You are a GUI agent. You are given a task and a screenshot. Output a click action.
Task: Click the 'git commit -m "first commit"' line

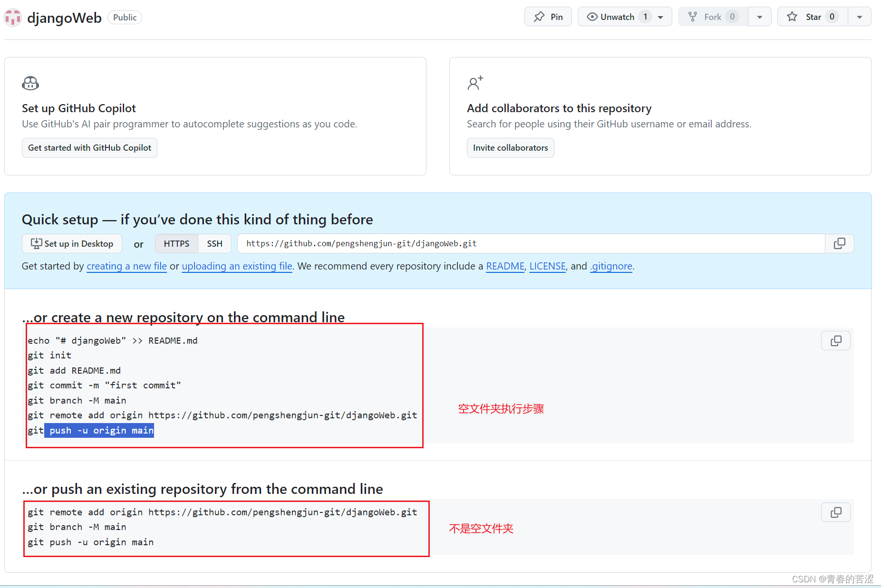[104, 386]
